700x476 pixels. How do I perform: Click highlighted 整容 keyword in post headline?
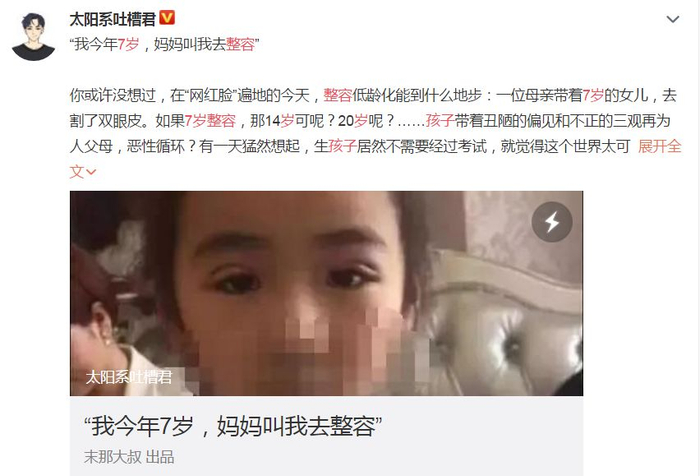[240, 44]
